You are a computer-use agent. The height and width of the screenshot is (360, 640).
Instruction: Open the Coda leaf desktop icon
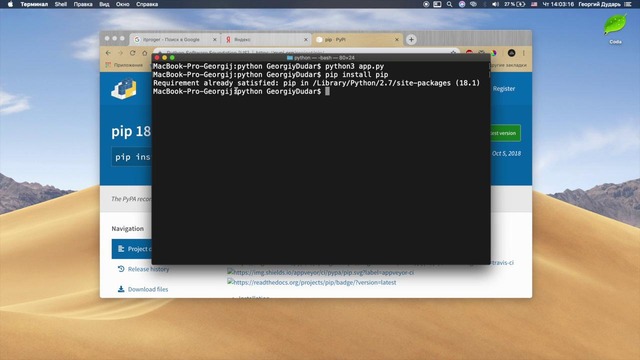[615, 25]
